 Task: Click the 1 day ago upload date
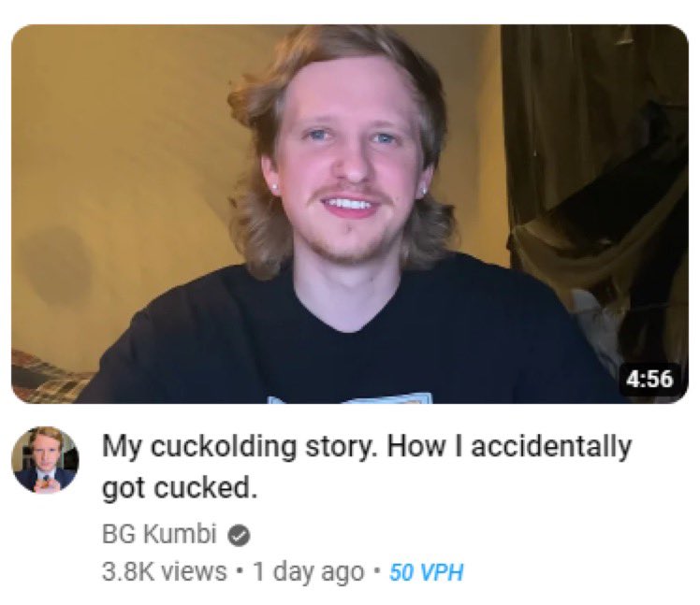pyautogui.click(x=309, y=572)
